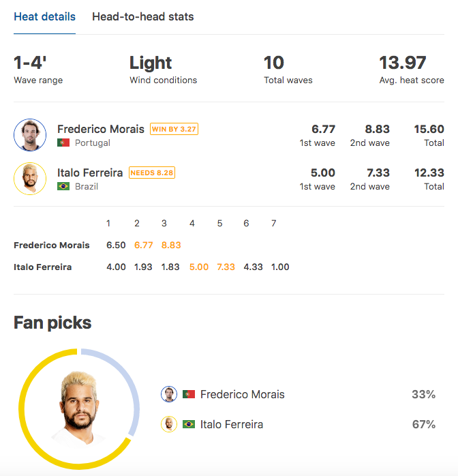
Task: Click the small Frederico Morais avatar in Fan picks
Action: (169, 394)
